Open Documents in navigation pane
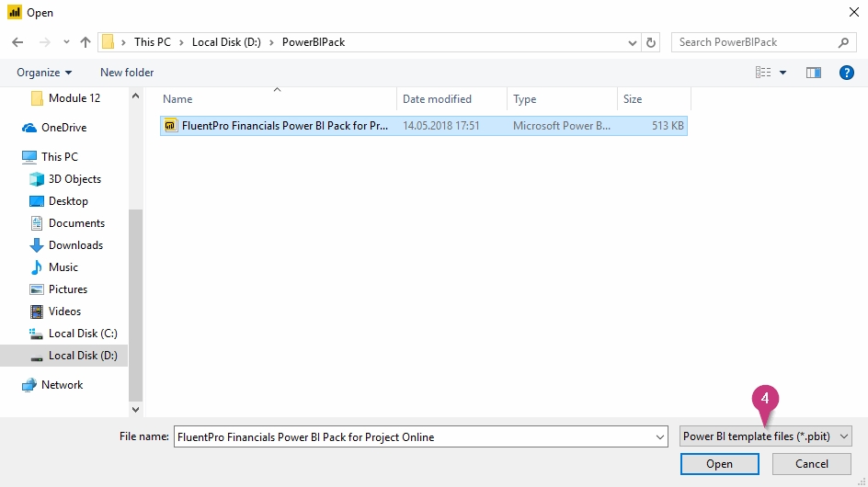The image size is (868, 487). (x=67, y=223)
